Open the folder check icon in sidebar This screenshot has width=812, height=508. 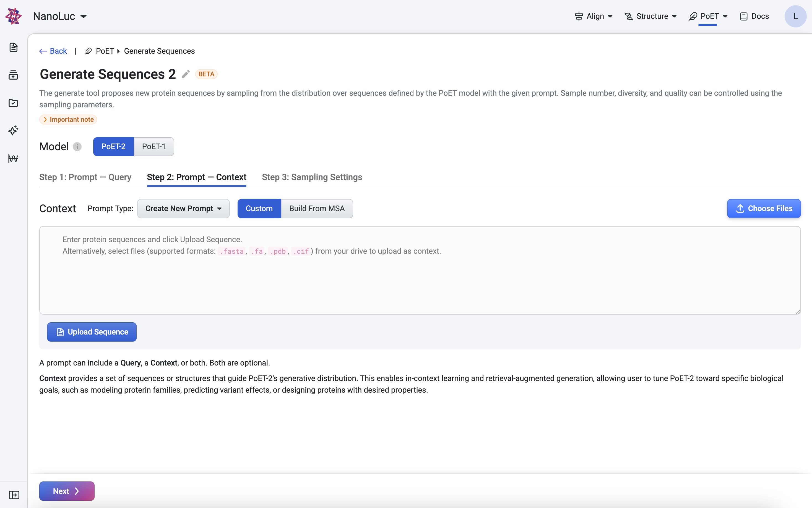14,103
